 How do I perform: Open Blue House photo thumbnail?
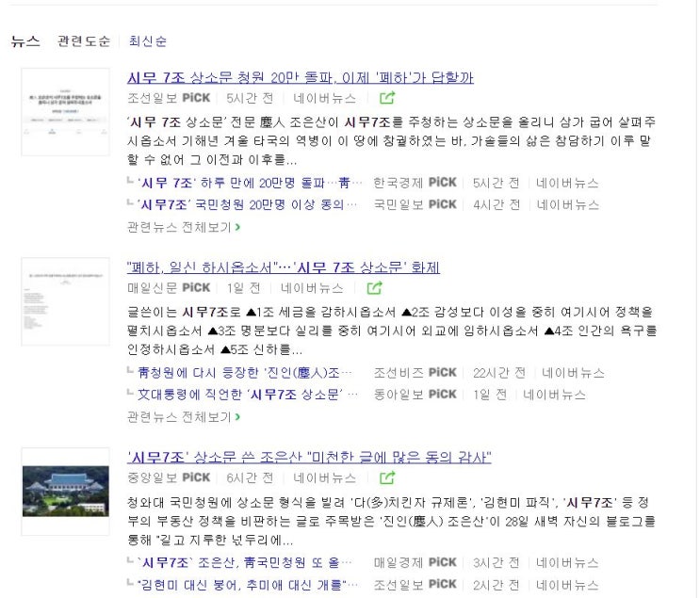pyautogui.click(x=66, y=492)
